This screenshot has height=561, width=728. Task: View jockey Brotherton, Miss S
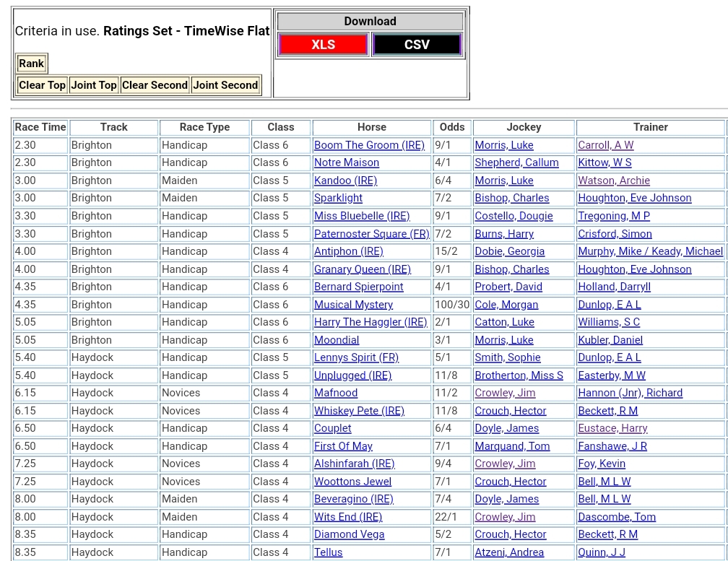519,375
